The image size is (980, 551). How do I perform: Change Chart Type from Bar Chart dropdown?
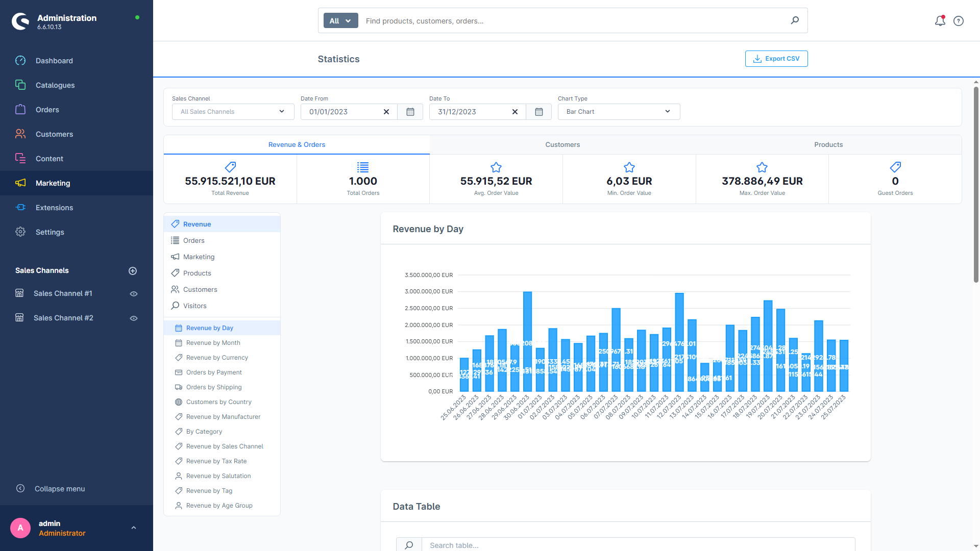point(618,111)
